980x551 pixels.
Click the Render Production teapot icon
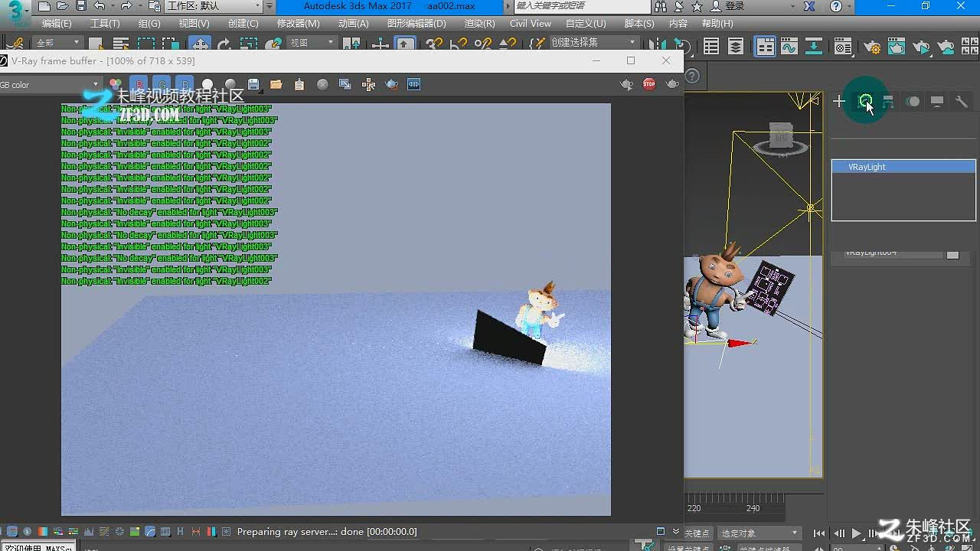pyautogui.click(x=921, y=47)
